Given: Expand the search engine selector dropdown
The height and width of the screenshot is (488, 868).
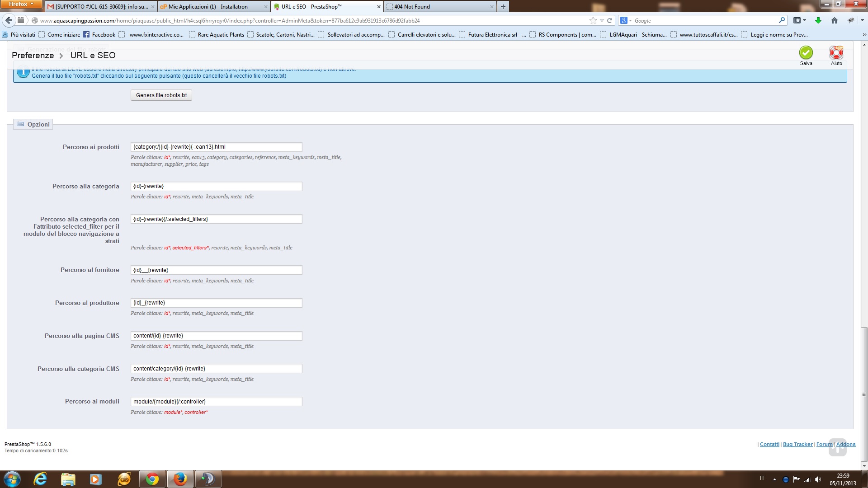Looking at the screenshot, I should pyautogui.click(x=626, y=20).
